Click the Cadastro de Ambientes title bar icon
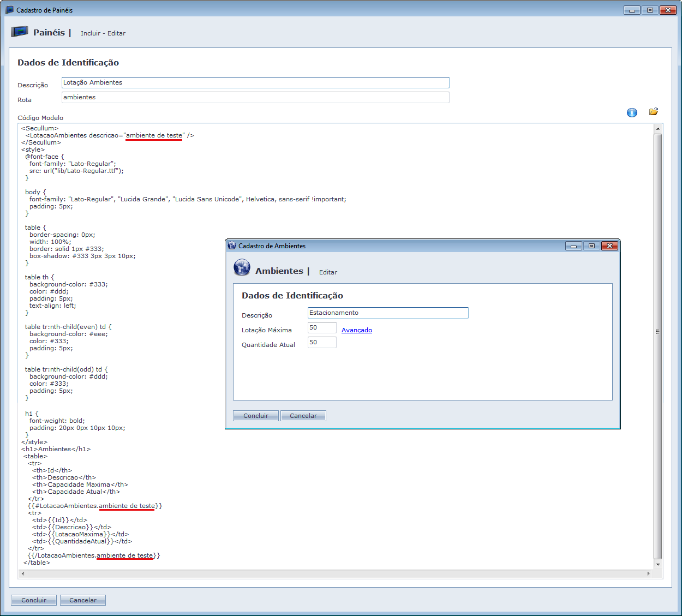The image size is (682, 616). (232, 246)
